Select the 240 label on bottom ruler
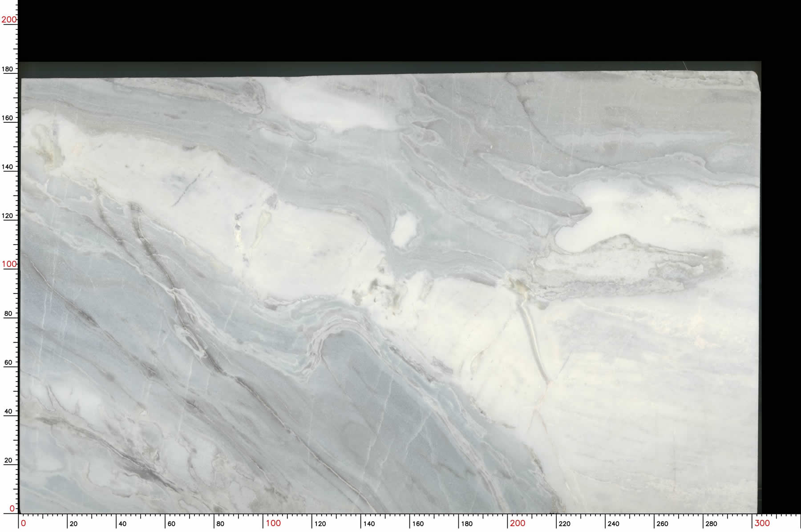 [613, 524]
